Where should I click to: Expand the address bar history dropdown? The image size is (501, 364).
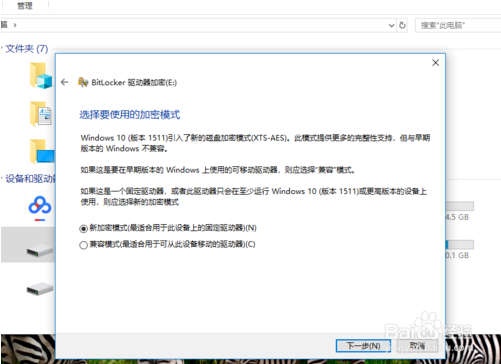click(391, 25)
